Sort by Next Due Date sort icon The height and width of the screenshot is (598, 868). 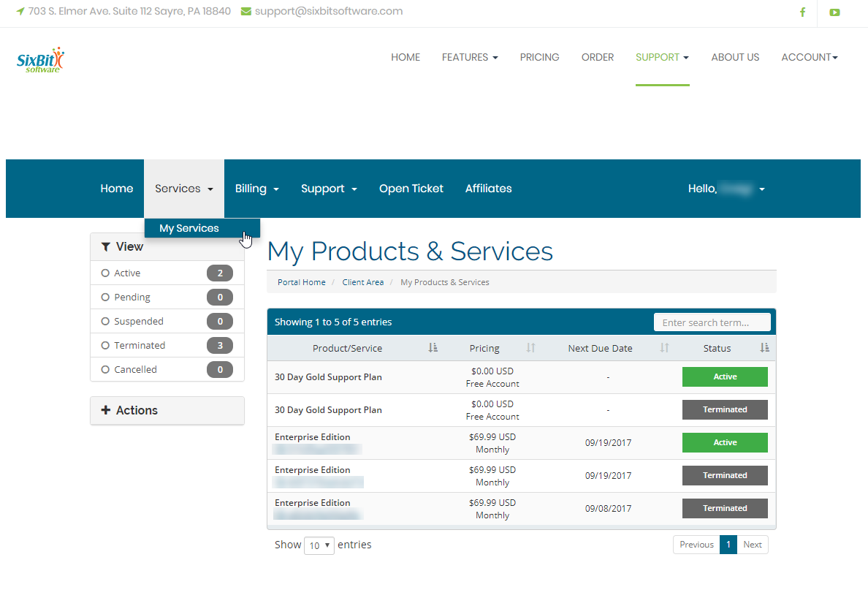(664, 348)
